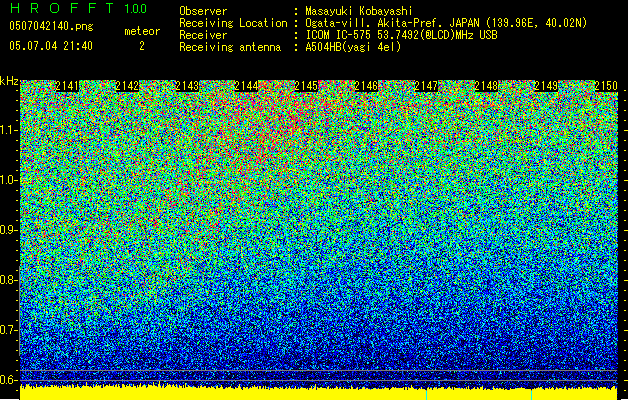629x400 pixels.
Task: Click the 2145 time marker
Action: [306, 86]
